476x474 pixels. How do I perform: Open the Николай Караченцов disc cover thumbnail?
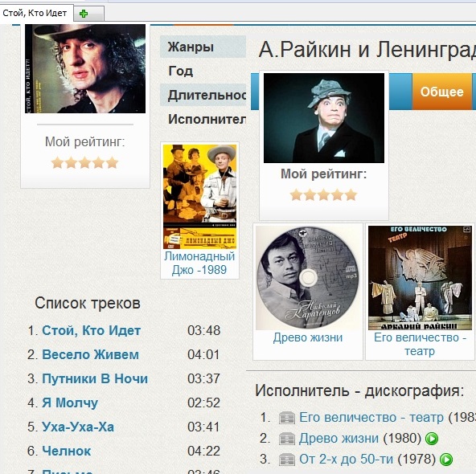click(308, 278)
